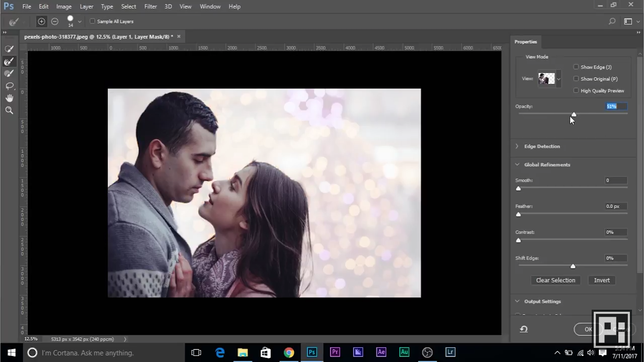Screen dimensions: 644x362
Task: Switch to Premiere Pro on taskbar
Action: tap(335, 352)
